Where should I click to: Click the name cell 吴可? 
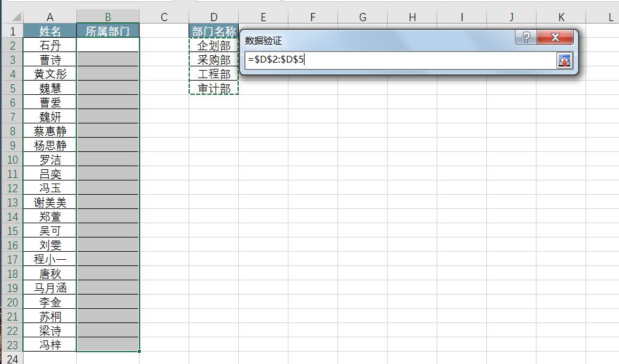click(50, 231)
